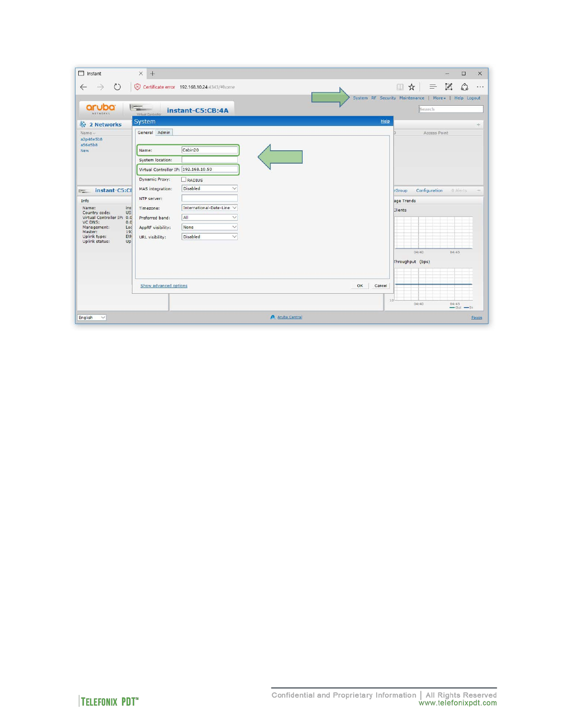The width and height of the screenshot is (563, 728).
Task: Close the Instant browser tab
Action: point(141,74)
